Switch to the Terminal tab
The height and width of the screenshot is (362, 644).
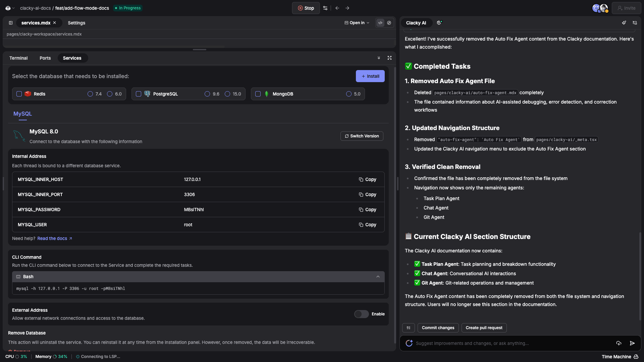(18, 58)
